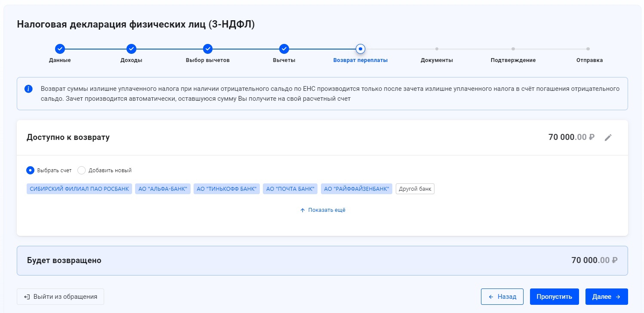Image resolution: width=644 pixels, height=313 pixels.
Task: Click the completed checkmark circle above Доходы
Action: (x=131, y=49)
